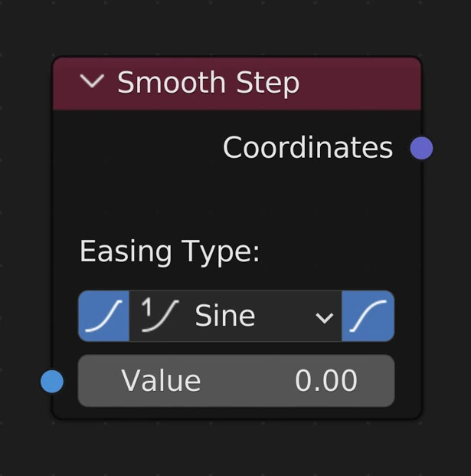The height and width of the screenshot is (476, 471).
Task: Click the word Value inside the field
Action: [161, 381]
